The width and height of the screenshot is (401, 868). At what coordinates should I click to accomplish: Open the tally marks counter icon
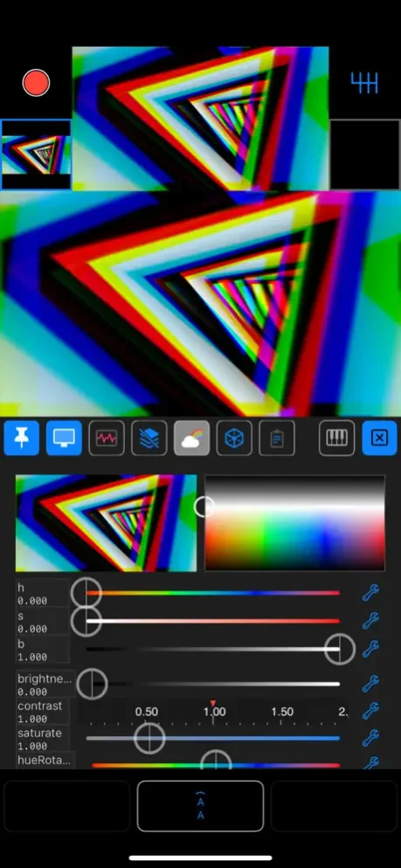pos(364,83)
